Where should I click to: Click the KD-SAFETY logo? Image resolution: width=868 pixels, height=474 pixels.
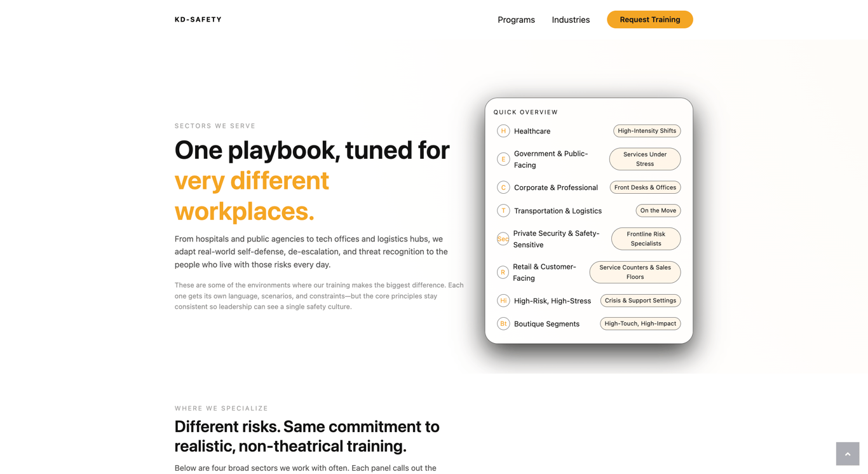click(x=198, y=20)
